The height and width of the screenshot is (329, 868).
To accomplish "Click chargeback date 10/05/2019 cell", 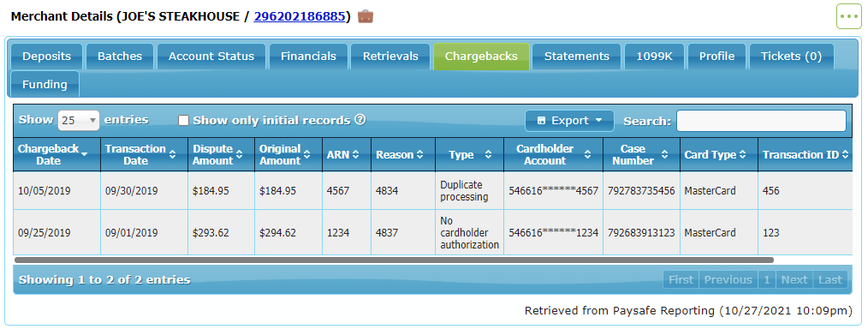I will point(57,191).
